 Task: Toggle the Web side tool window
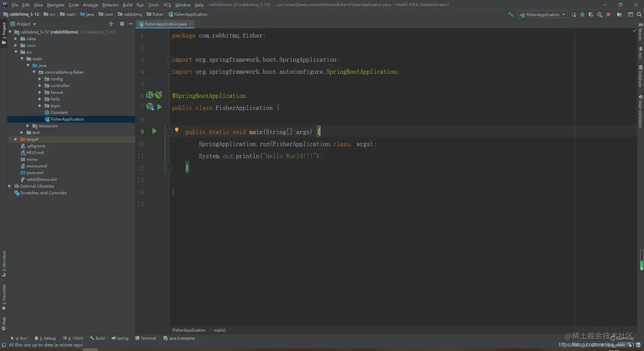click(x=4, y=323)
